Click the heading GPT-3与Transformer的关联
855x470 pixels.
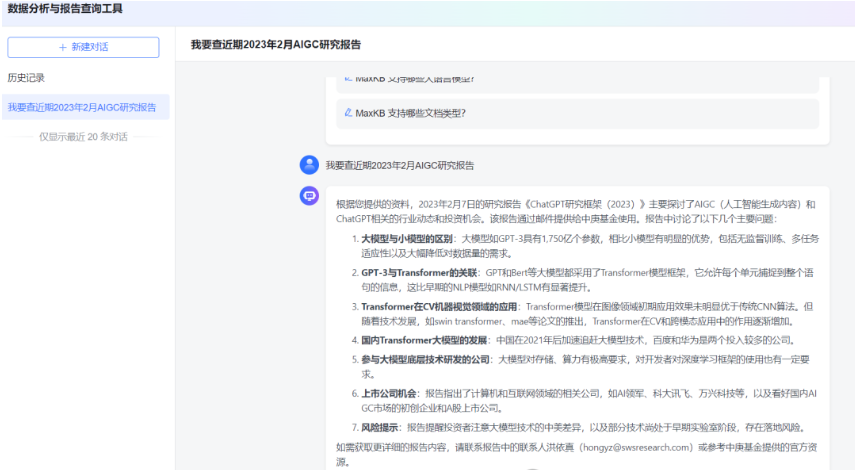419,273
